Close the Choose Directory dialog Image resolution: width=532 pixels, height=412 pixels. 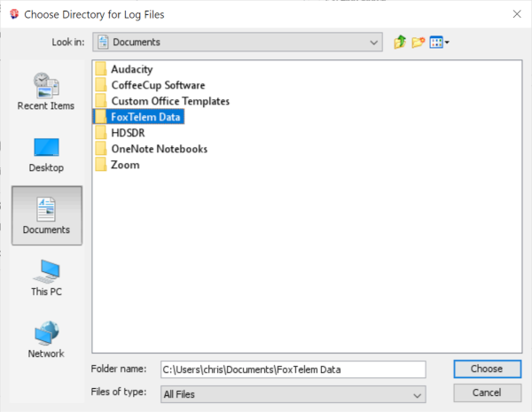[x=517, y=14]
